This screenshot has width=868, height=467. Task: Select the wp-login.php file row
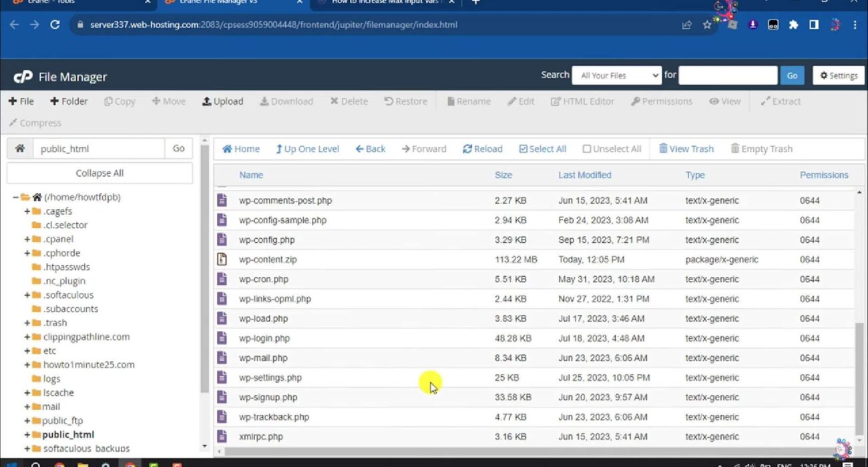pyautogui.click(x=533, y=338)
